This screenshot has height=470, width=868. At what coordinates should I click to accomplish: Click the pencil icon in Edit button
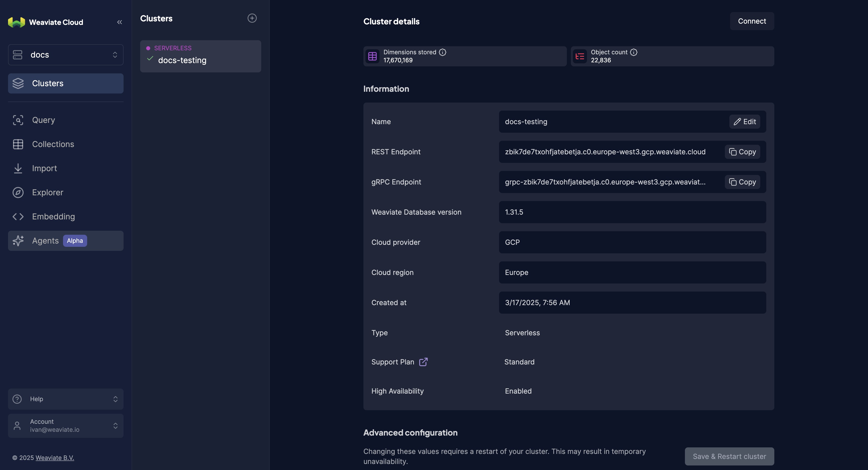point(737,122)
